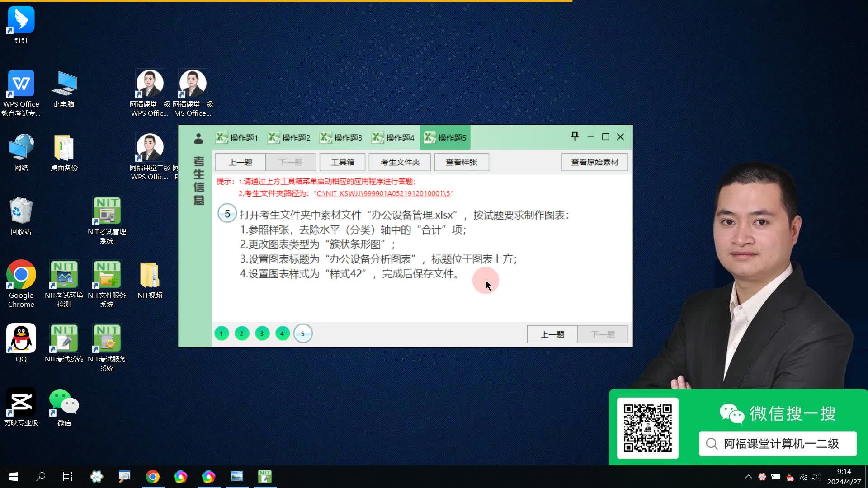The image size is (868, 488).
Task: Open the volume control in tray
Action: pos(816,477)
